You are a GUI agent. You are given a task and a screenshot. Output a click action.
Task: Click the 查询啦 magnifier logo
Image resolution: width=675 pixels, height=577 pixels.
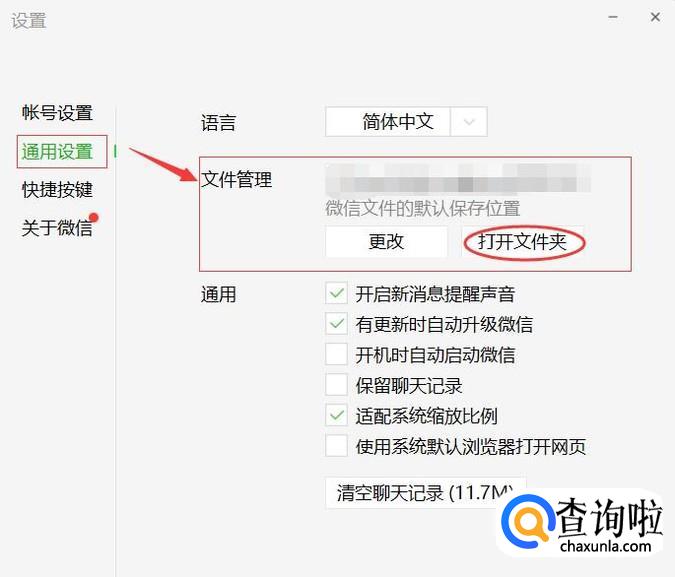pos(528,521)
